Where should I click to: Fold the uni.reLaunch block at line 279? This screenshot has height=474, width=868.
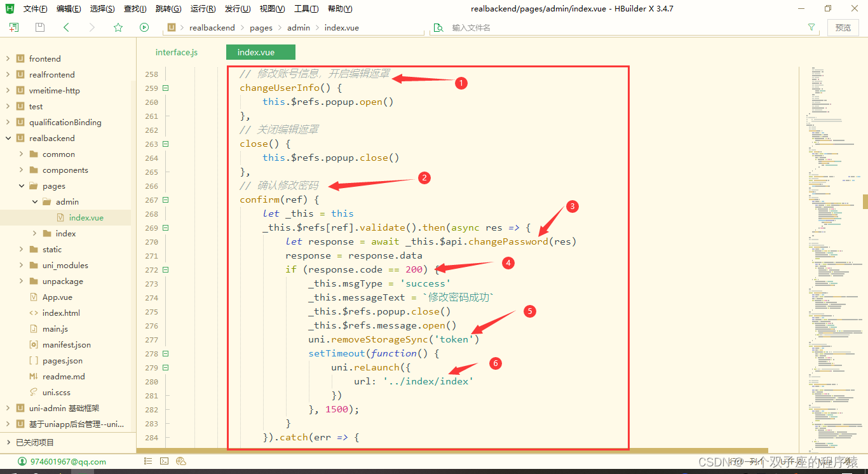(x=166, y=367)
